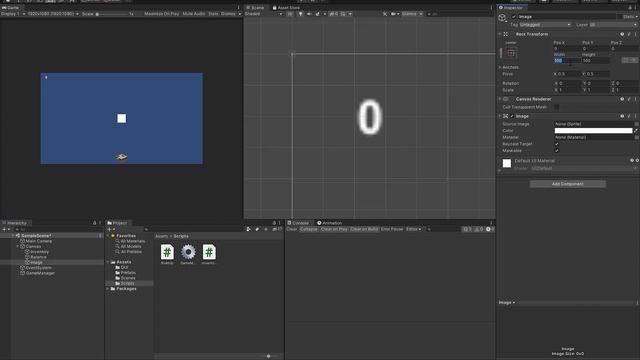Toggle the Image object active checkbox

point(514,17)
